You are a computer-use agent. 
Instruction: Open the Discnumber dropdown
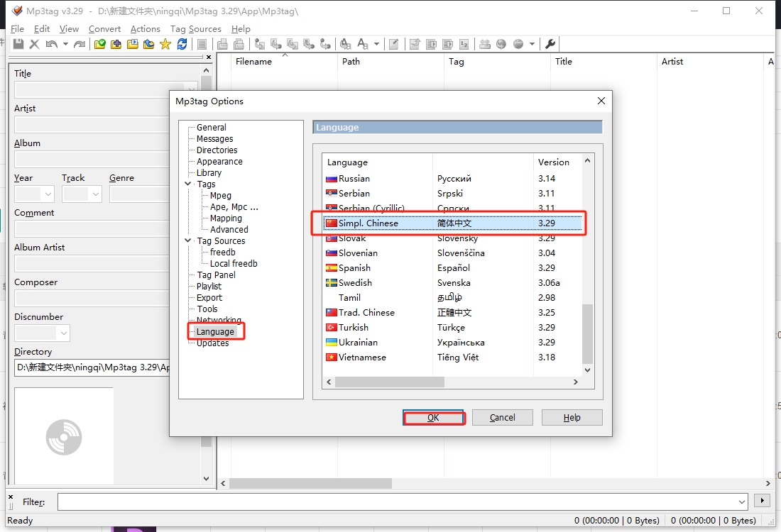click(x=64, y=333)
